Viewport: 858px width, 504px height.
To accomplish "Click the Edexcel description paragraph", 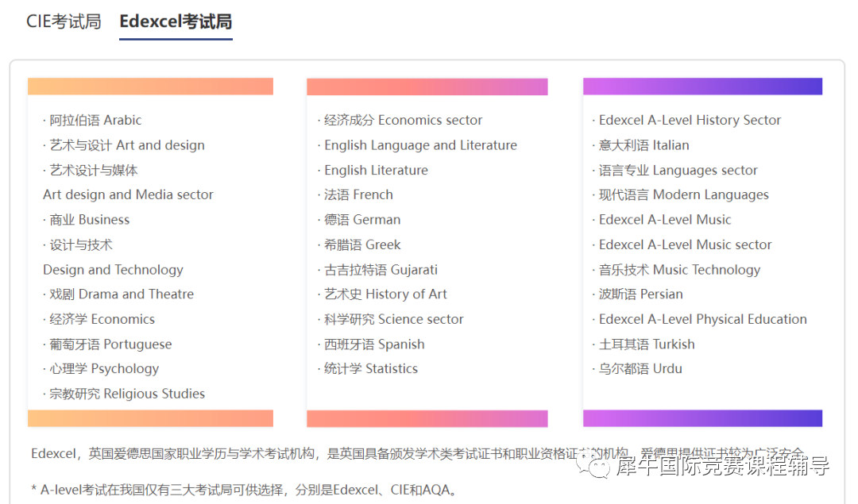I will pos(418,454).
